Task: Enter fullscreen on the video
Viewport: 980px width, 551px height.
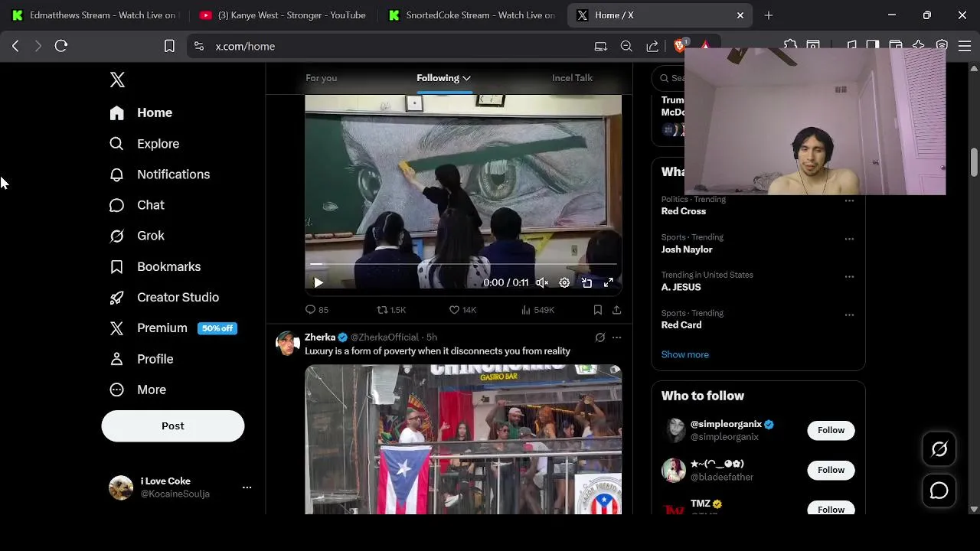Action: (609, 282)
